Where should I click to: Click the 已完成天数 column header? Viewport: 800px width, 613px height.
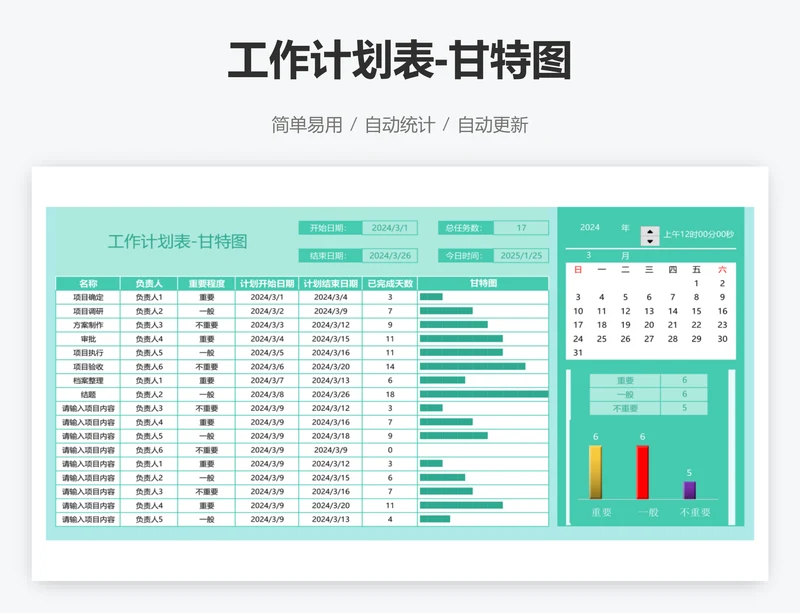[390, 283]
